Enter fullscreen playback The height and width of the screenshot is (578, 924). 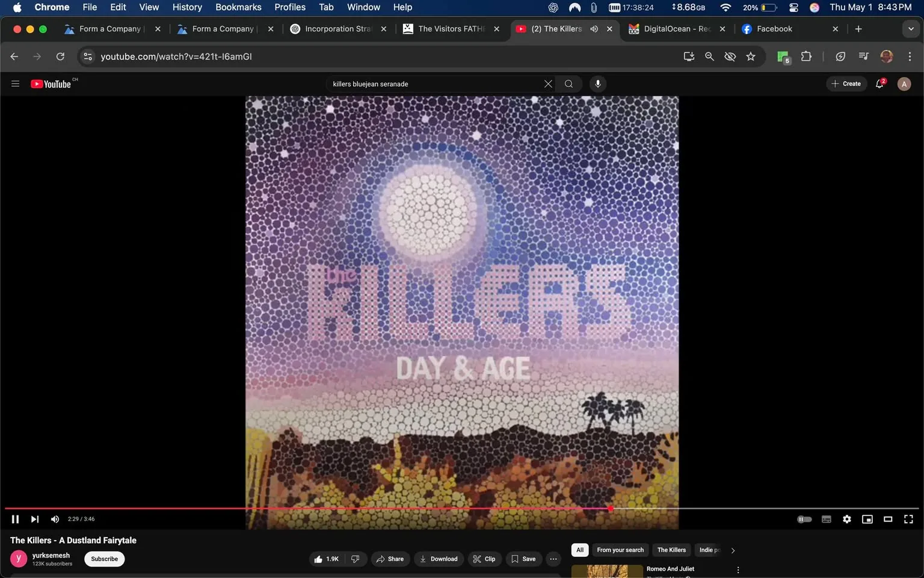pyautogui.click(x=908, y=518)
